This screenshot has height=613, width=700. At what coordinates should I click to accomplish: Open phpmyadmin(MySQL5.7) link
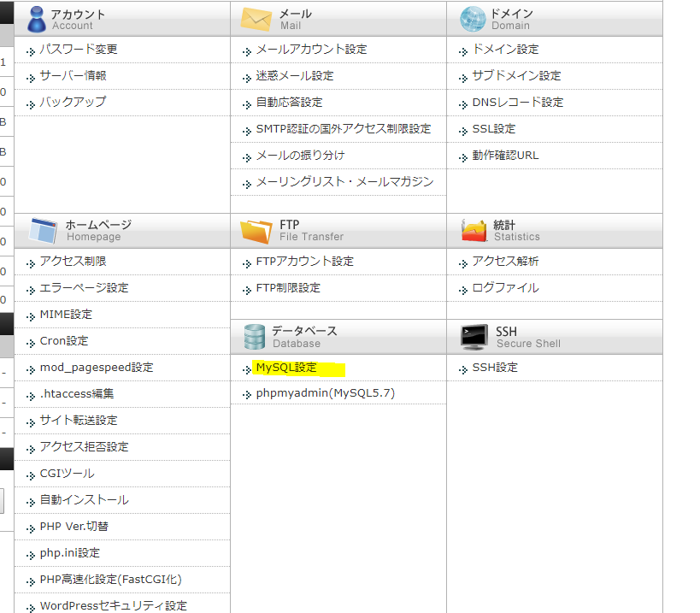coord(326,393)
